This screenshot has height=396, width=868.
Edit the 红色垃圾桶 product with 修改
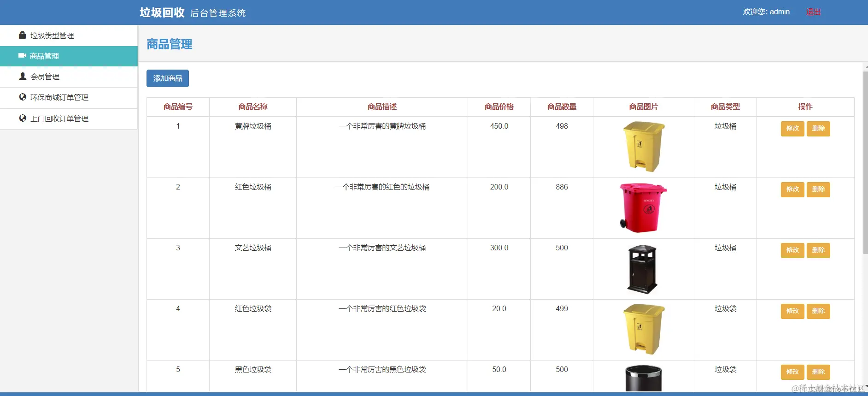click(792, 189)
